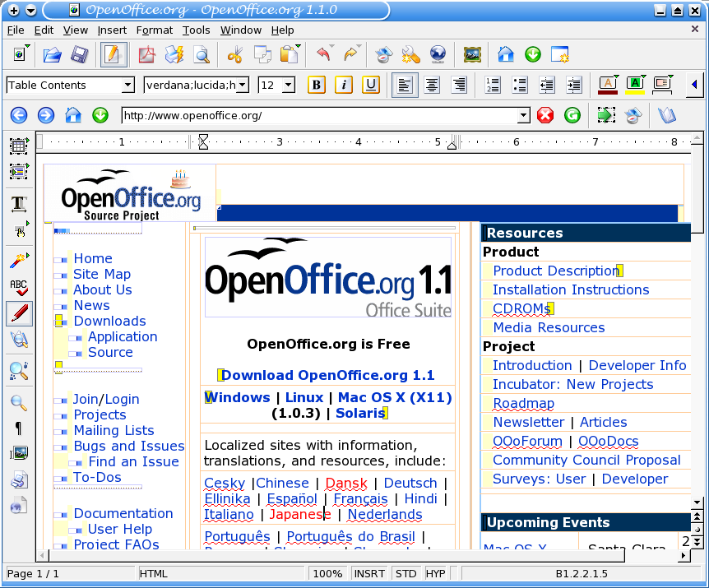Apply yellow highlighting color

[x=635, y=85]
